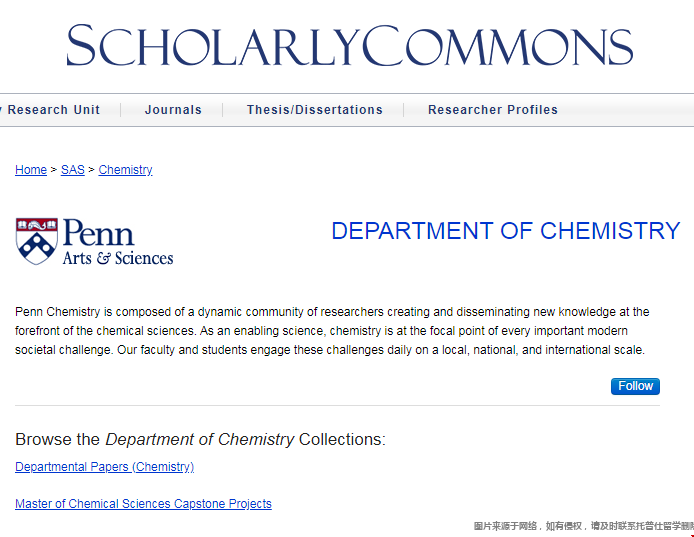Click the divider line below the Follow button
The height and width of the screenshot is (537, 694).
click(337, 406)
